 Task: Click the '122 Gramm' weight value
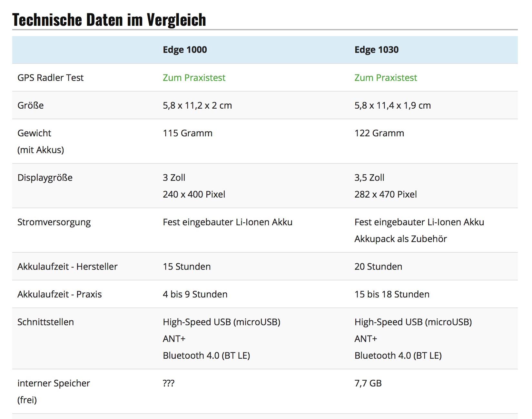[379, 133]
